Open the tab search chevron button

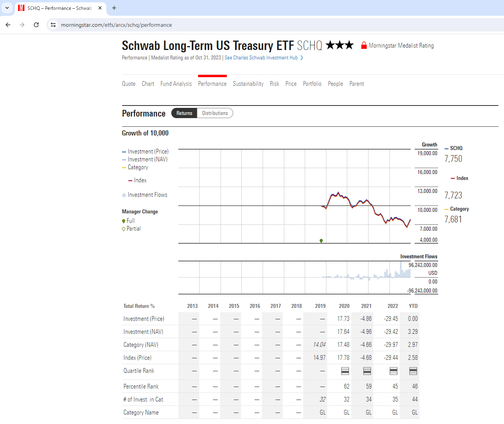click(x=7, y=8)
